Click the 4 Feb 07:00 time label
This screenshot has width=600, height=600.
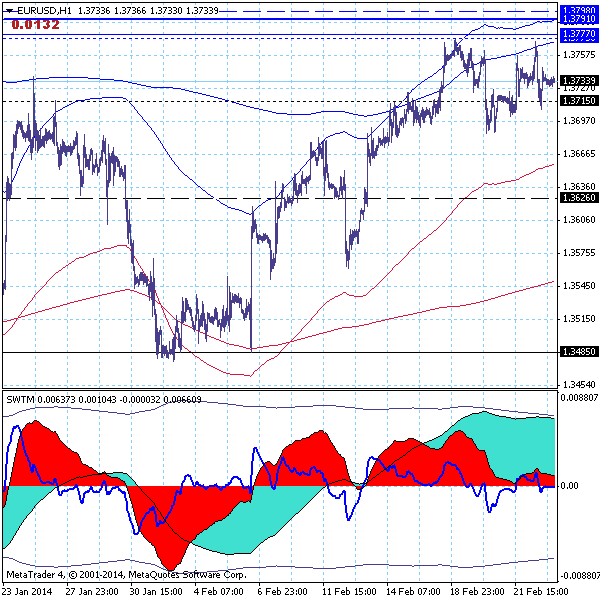(x=218, y=592)
